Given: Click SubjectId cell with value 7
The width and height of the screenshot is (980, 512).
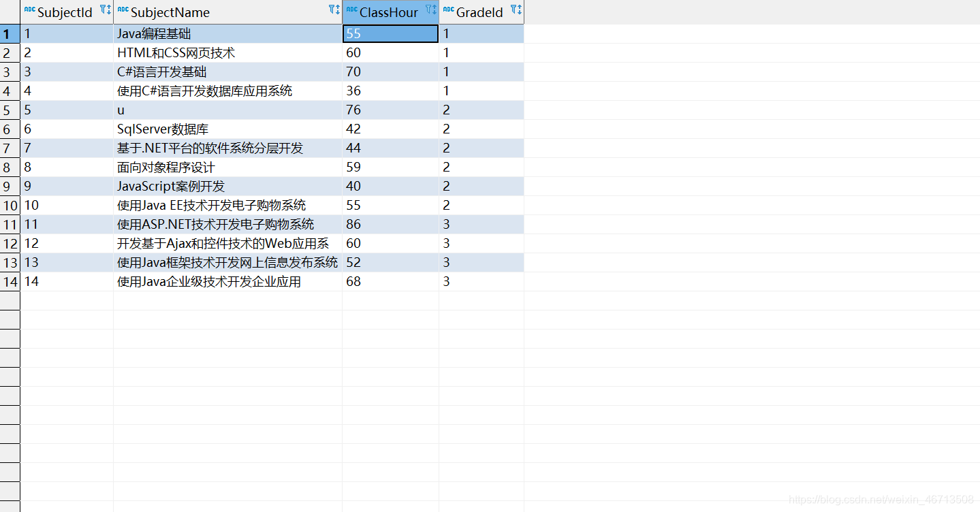Looking at the screenshot, I should pyautogui.click(x=67, y=148).
